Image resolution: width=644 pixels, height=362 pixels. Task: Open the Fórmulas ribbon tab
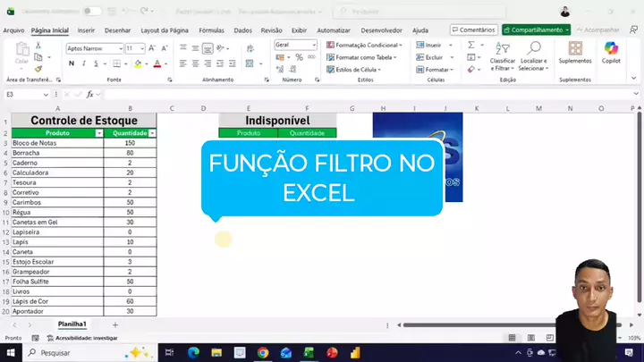coord(211,29)
